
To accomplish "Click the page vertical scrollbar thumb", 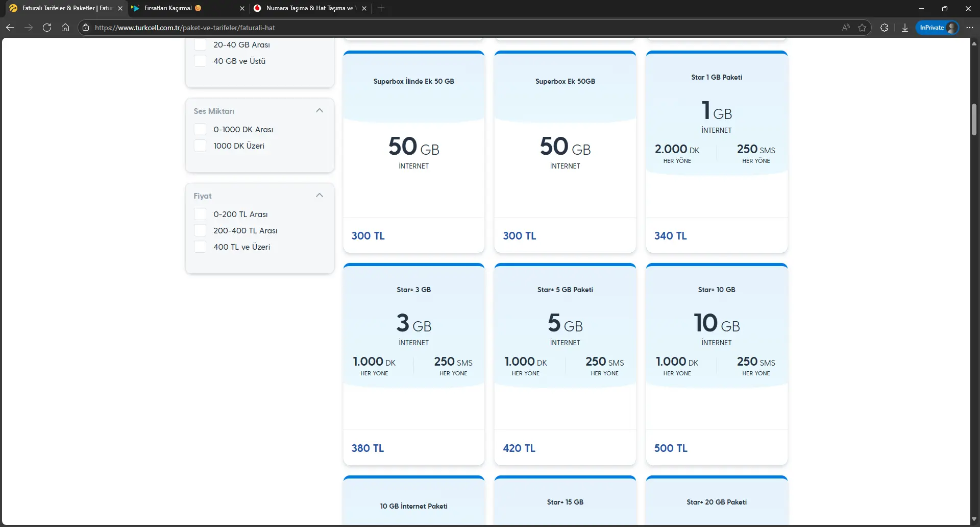I will (x=974, y=119).
